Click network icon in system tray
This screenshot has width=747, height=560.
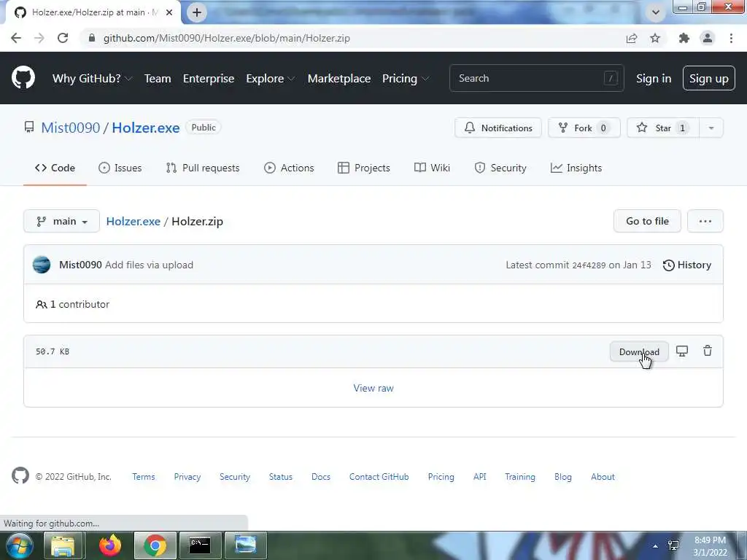coord(673,546)
